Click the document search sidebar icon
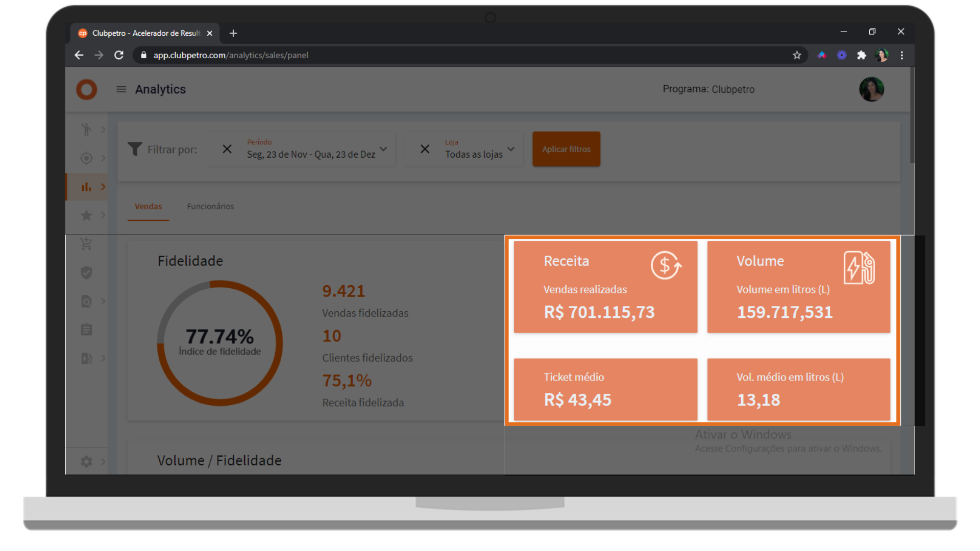The height and width of the screenshot is (551, 980). [86, 301]
